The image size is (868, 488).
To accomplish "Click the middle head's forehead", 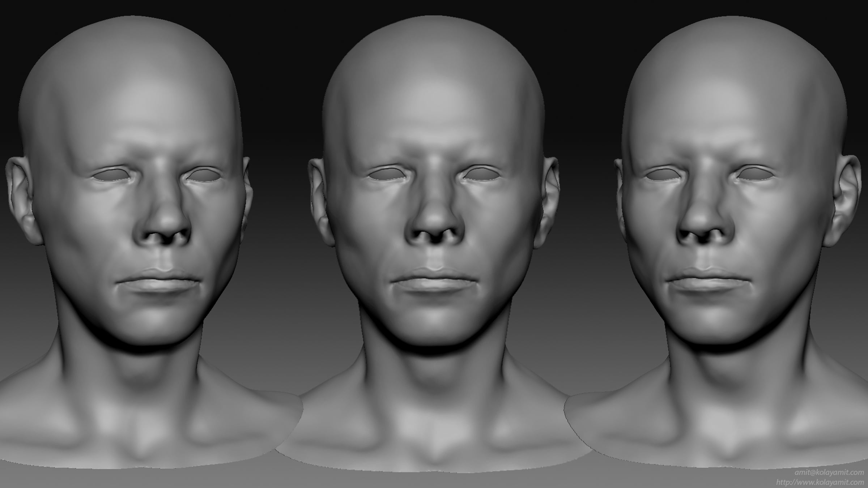I will [434, 105].
